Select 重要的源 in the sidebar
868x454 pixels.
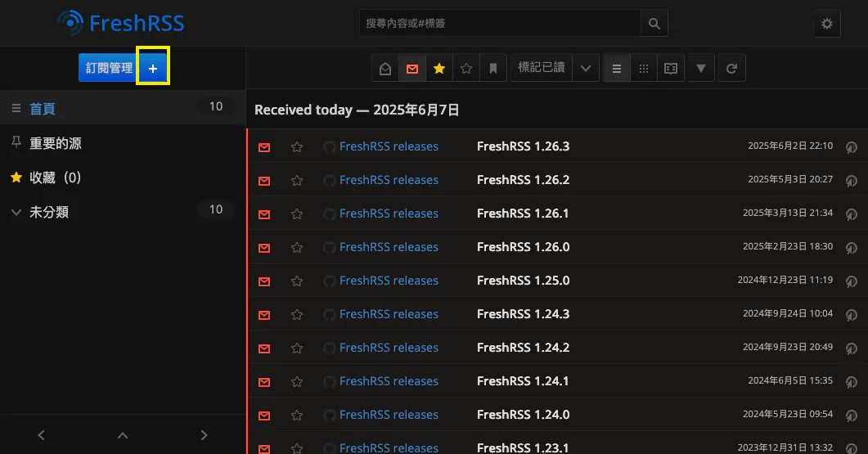pyautogui.click(x=56, y=143)
